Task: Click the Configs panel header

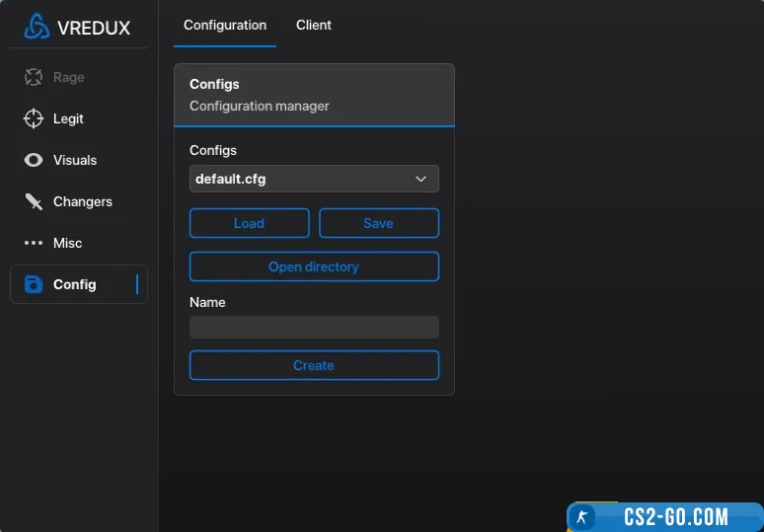Action: pos(314,95)
